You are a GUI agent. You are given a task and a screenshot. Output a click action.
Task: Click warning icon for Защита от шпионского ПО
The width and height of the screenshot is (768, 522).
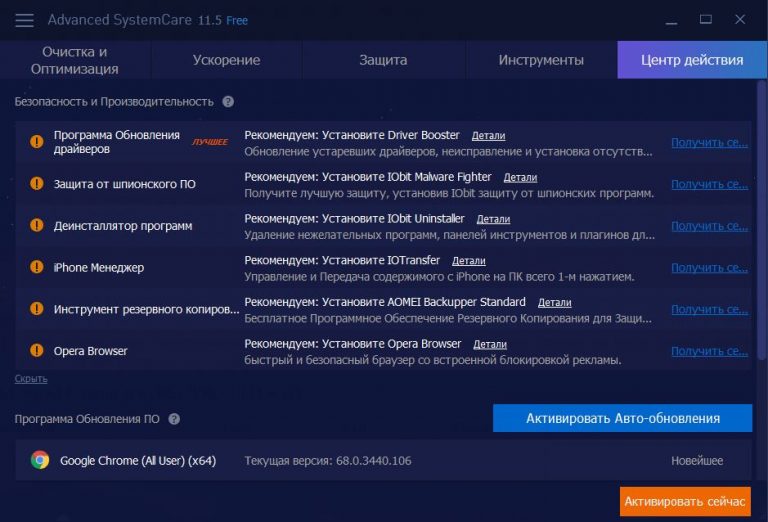pos(37,184)
